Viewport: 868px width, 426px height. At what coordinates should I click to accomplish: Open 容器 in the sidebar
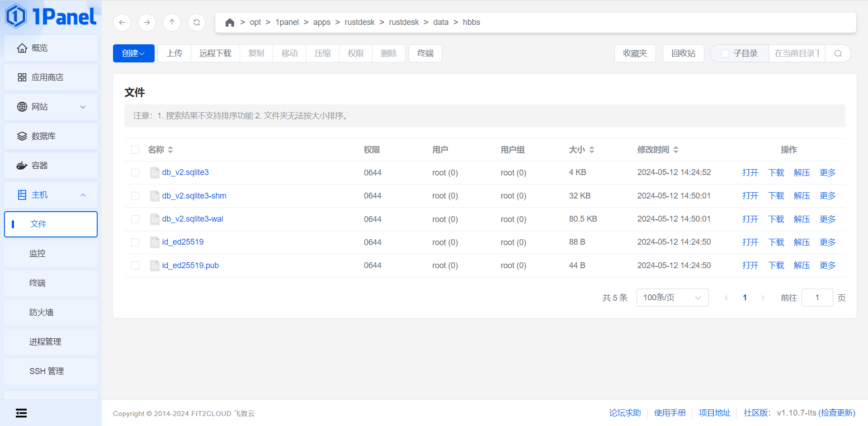point(51,166)
